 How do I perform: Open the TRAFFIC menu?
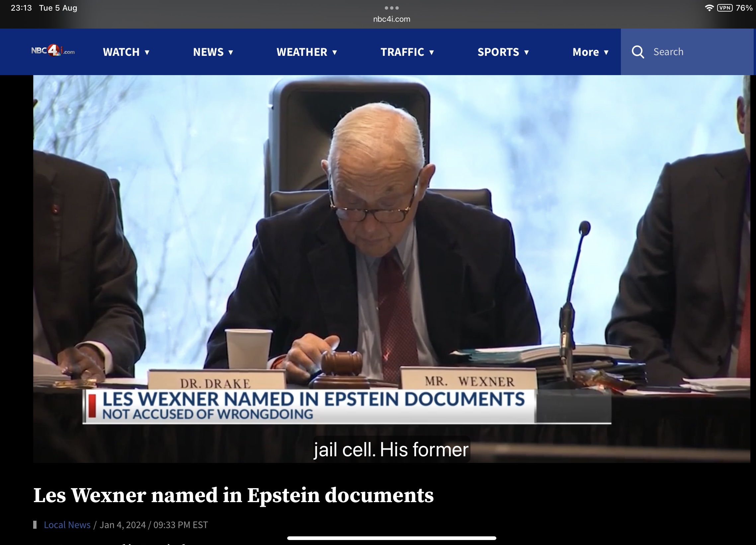click(x=402, y=52)
